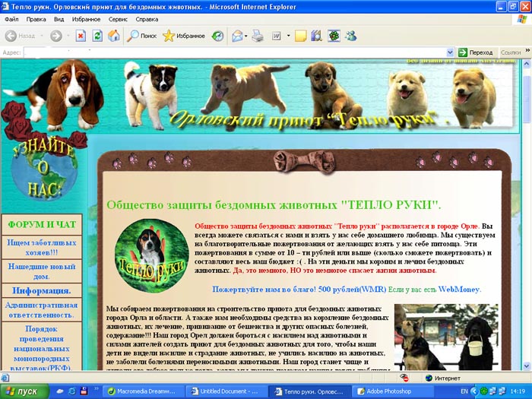Expand the Forward button history arrow
532x399 pixels.
pos(68,36)
